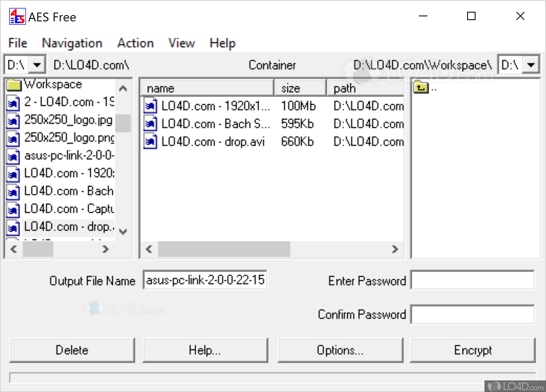The height and width of the screenshot is (392, 546).
Task: Click inside the Enter Password field
Action: [x=473, y=280]
